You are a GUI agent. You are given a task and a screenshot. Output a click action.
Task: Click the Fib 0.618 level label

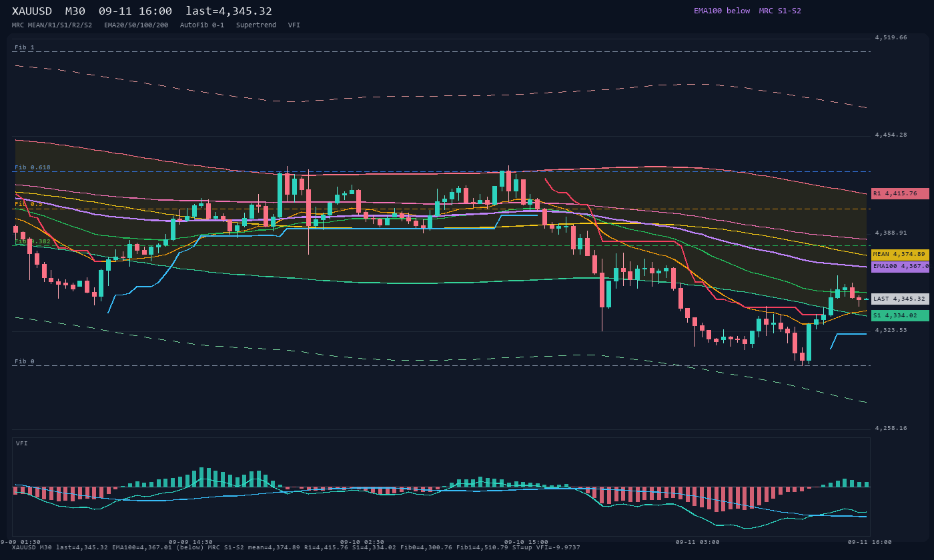click(33, 167)
